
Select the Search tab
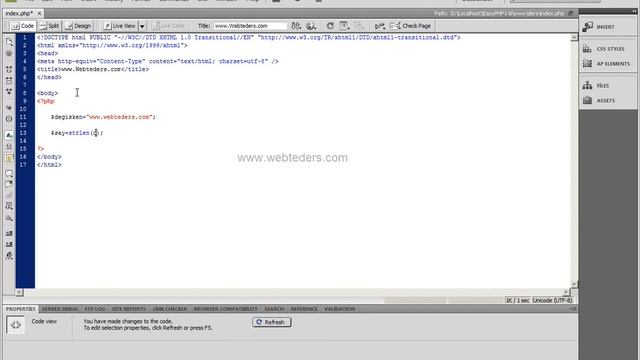(x=274, y=309)
